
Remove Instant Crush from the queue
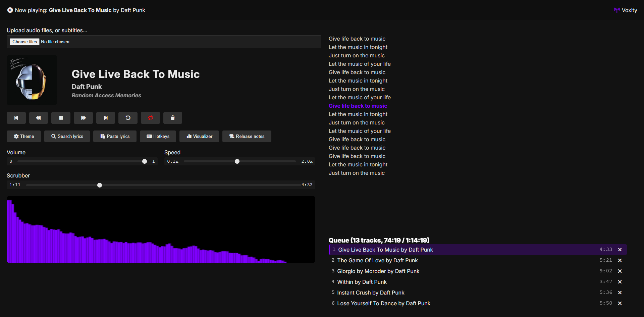point(620,293)
